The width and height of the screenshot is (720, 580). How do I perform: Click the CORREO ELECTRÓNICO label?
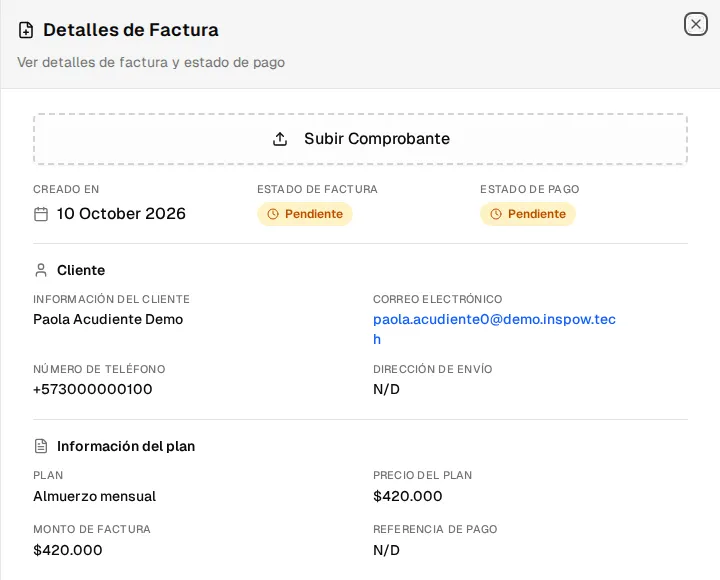(x=438, y=299)
